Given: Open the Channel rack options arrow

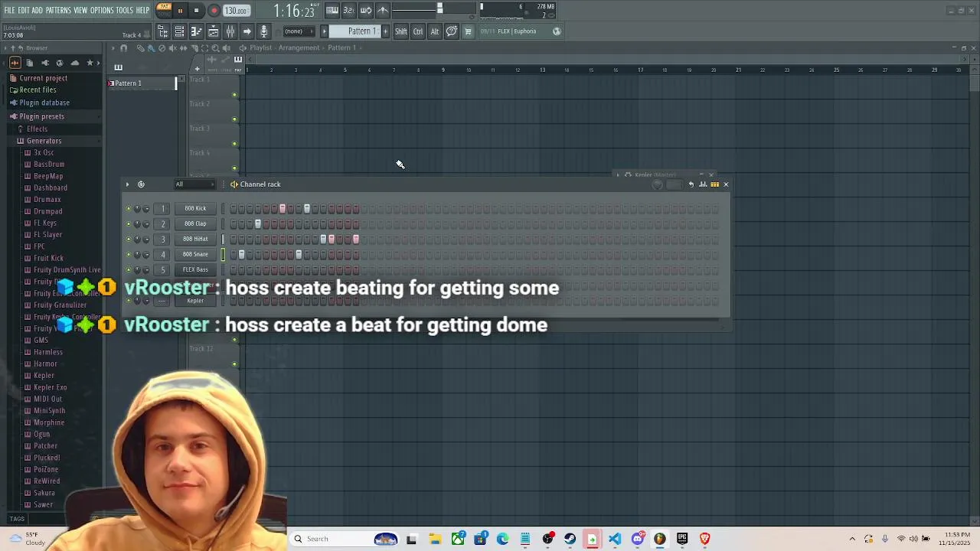Looking at the screenshot, I should 127,184.
